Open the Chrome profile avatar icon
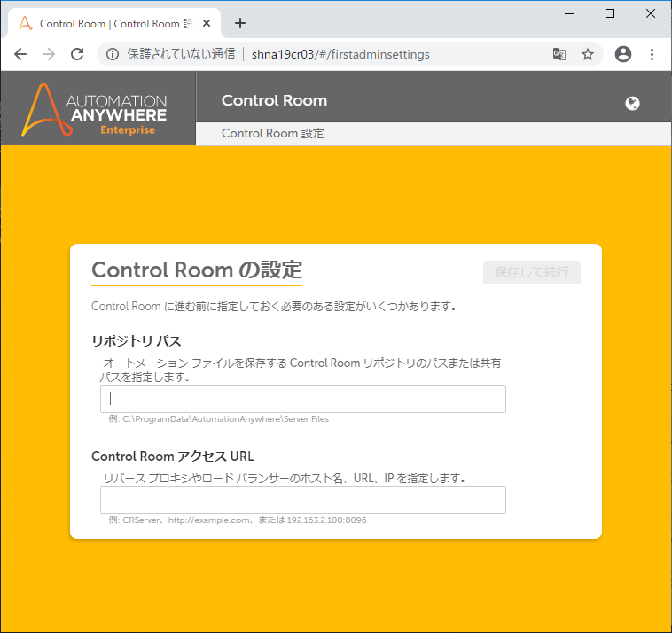This screenshot has height=633, width=672. click(x=622, y=54)
